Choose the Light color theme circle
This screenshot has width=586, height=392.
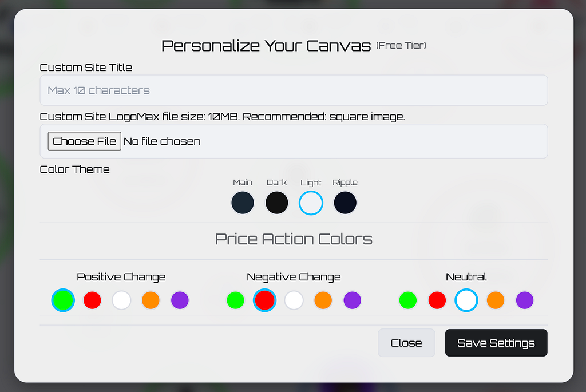tap(311, 203)
